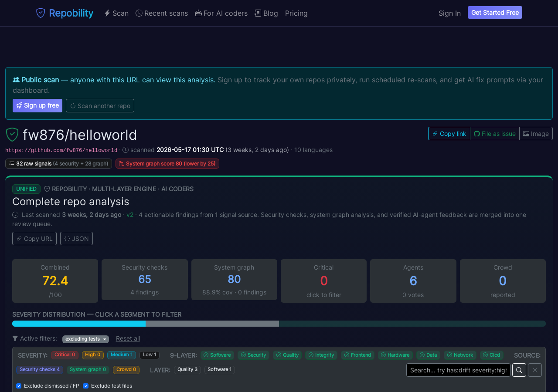Open the For AI coders page
Screen dimensions: 558x392
pyautogui.click(x=221, y=13)
